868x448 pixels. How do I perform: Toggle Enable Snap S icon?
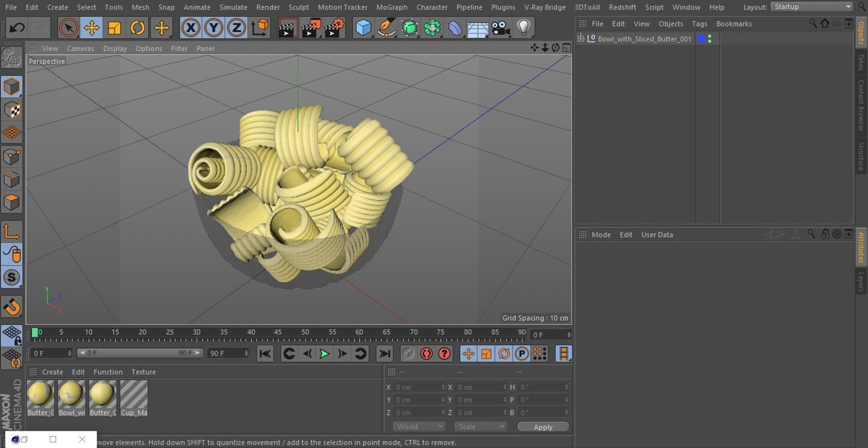click(12, 277)
